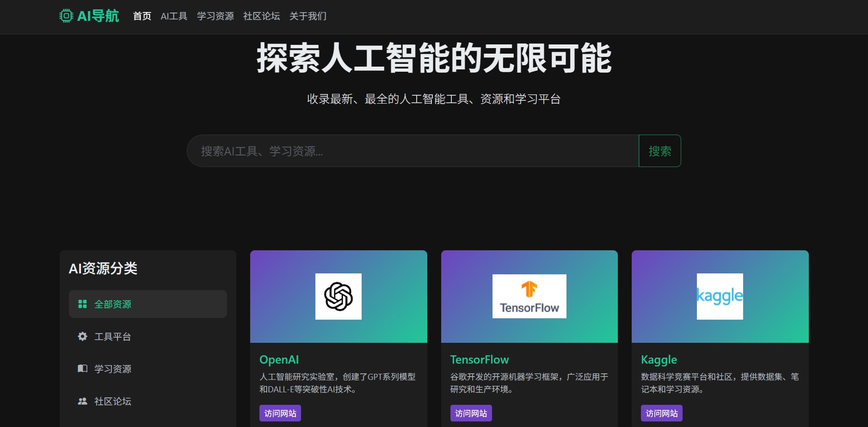
Task: Open the Kaggle title link
Action: click(659, 359)
